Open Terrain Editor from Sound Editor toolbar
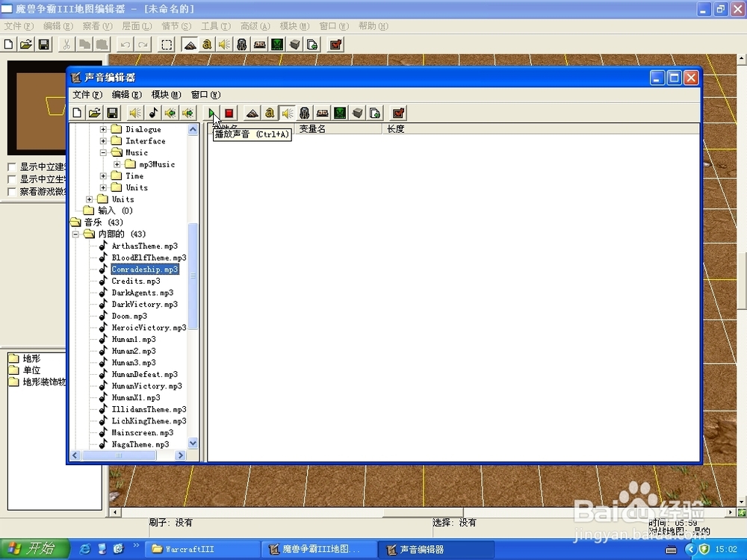 252,113
